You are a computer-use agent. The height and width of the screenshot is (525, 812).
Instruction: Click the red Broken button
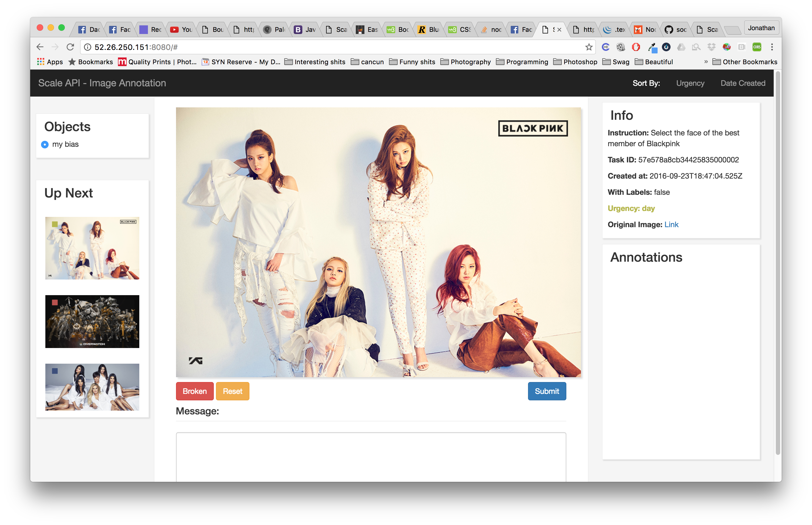(194, 391)
